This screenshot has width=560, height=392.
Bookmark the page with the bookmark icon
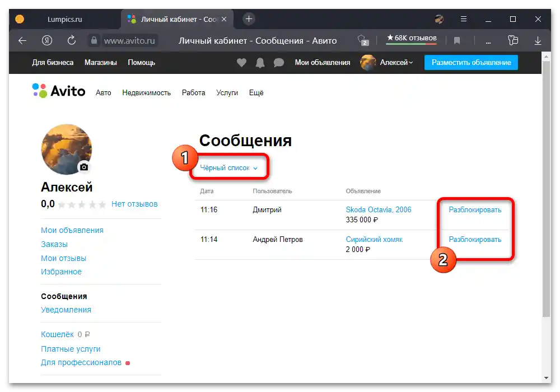pos(457,41)
